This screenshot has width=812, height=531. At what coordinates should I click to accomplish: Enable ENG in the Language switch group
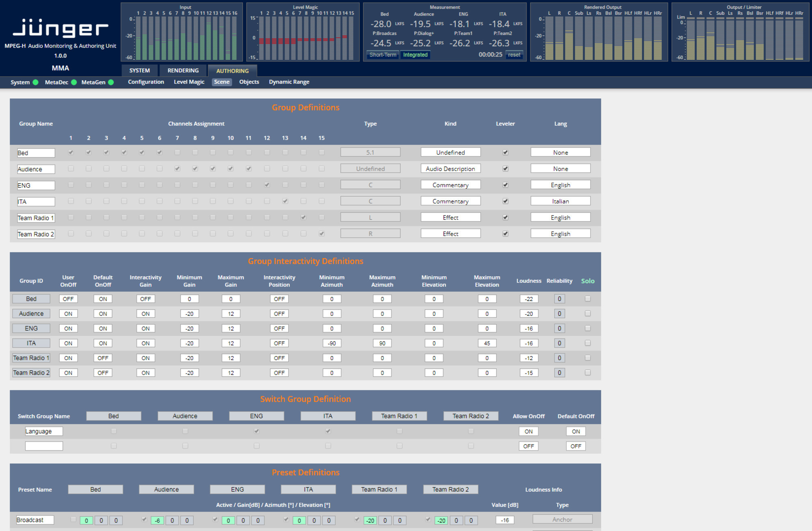(256, 431)
